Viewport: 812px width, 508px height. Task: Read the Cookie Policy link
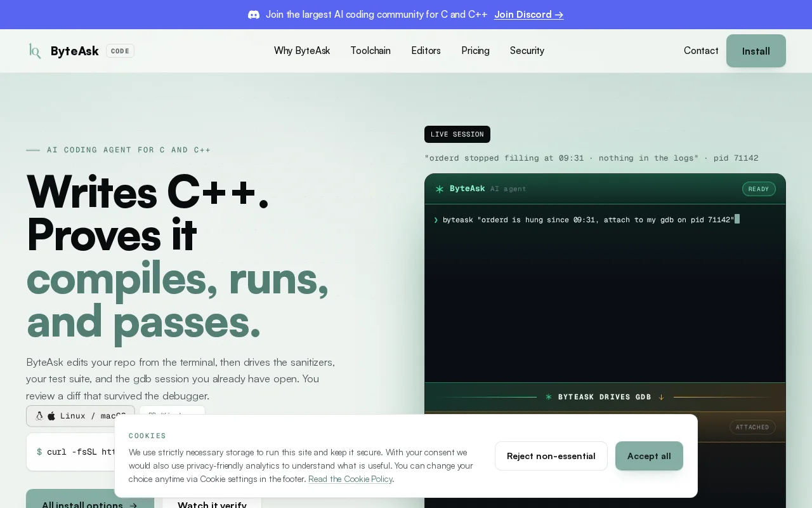click(350, 479)
